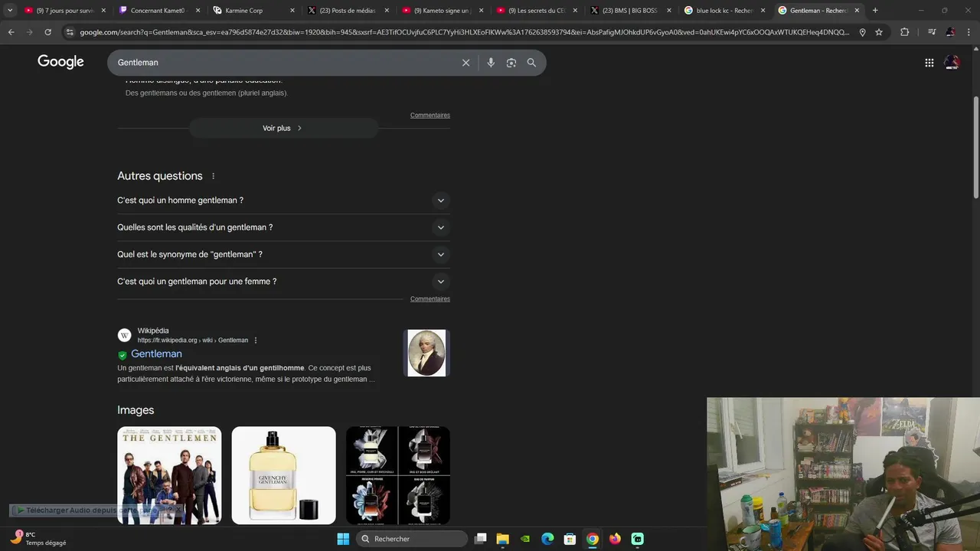Switch to "Kameto signe un" YouTube tab
Image resolution: width=980 pixels, height=551 pixels.
(442, 11)
